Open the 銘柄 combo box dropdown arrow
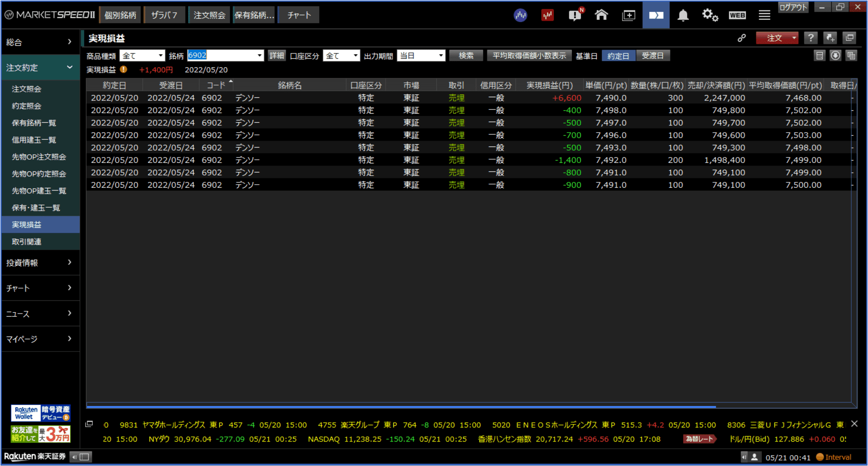Viewport: 868px width, 466px height. (x=259, y=56)
